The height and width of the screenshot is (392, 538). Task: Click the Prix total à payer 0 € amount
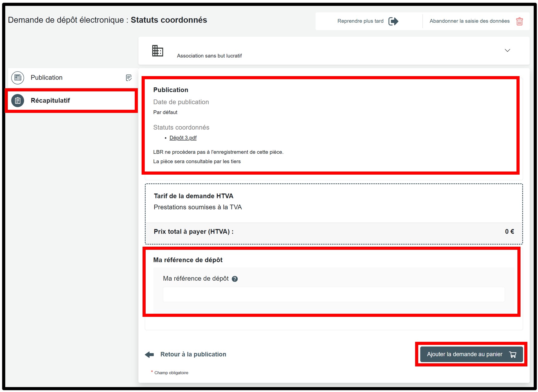[509, 232]
